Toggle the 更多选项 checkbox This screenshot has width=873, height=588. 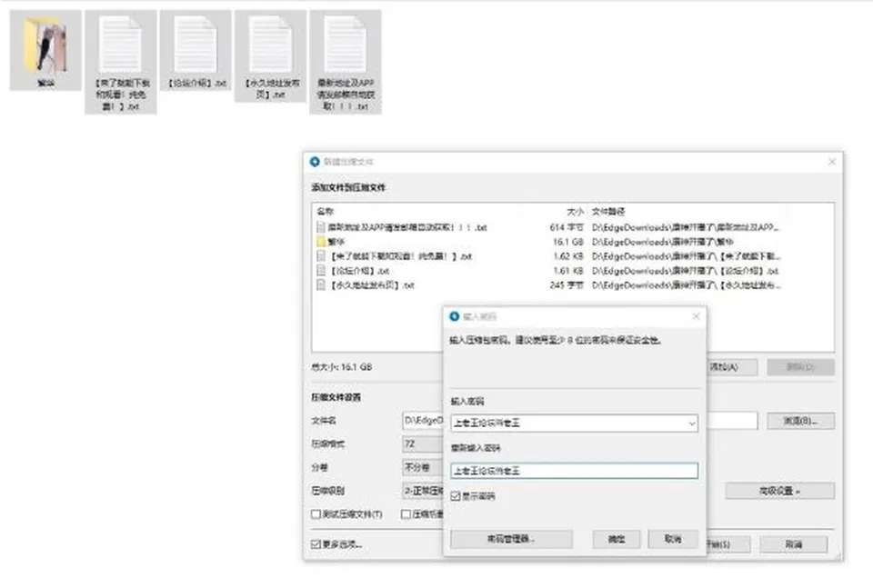[x=316, y=544]
